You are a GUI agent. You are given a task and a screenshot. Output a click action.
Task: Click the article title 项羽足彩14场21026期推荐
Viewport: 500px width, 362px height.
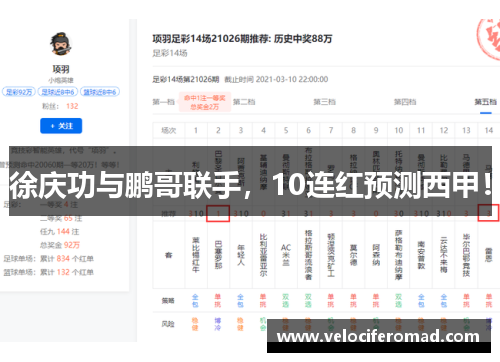click(x=242, y=39)
